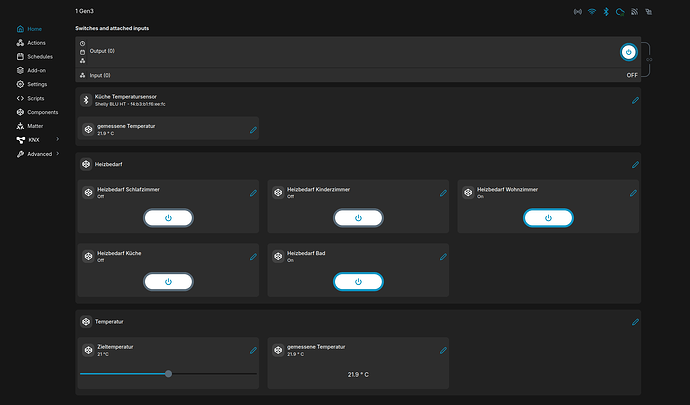
Task: Open Schedules in the sidebar
Action: [x=34, y=57]
